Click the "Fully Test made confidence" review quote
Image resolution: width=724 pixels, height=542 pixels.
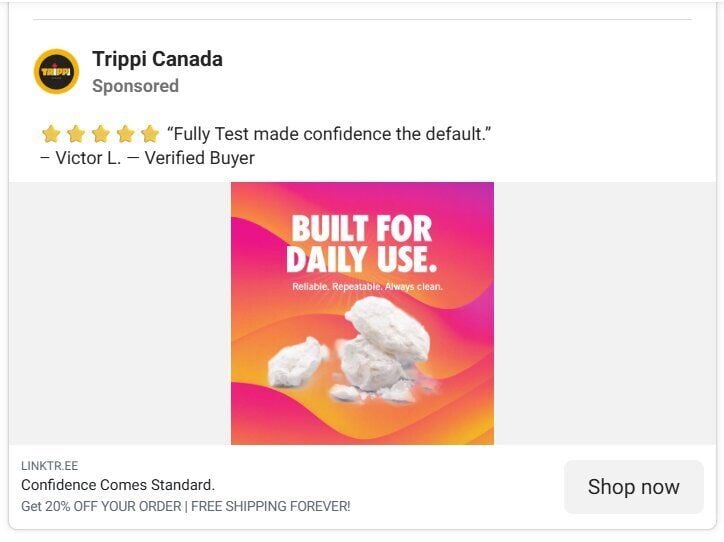pos(329,134)
